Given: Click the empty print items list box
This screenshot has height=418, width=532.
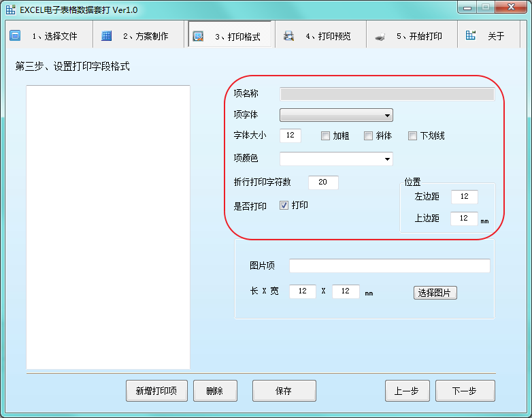Looking at the screenshot, I should [x=108, y=227].
